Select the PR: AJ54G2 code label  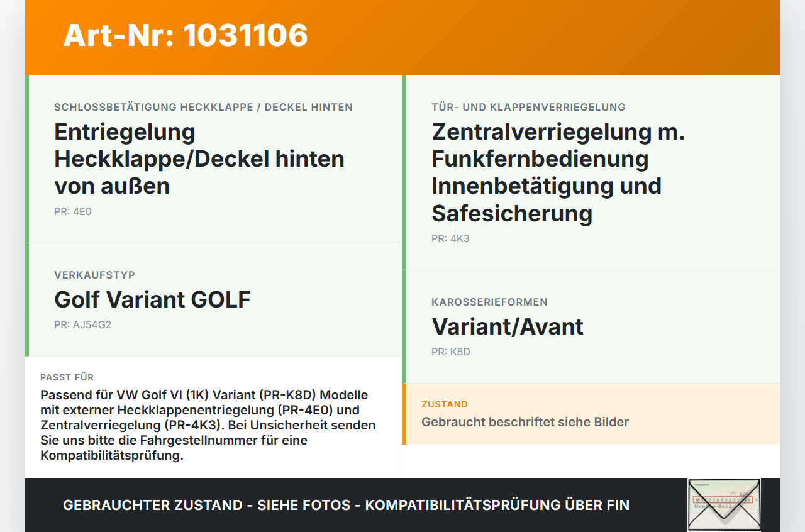[x=82, y=325]
